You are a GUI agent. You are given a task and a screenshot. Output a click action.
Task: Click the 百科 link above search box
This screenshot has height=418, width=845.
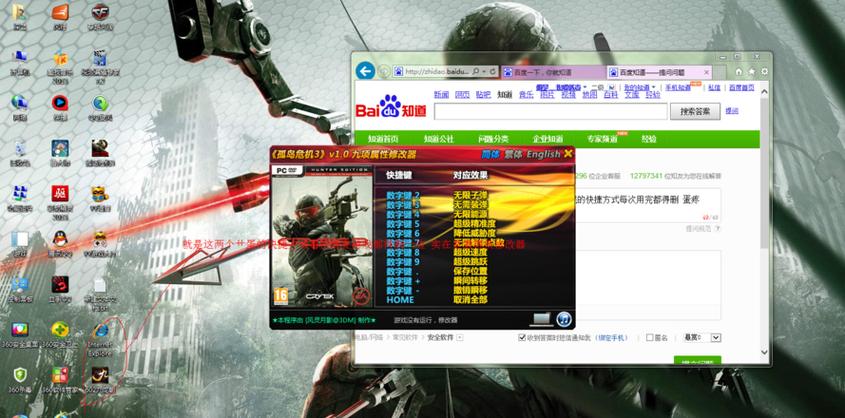[x=611, y=95]
